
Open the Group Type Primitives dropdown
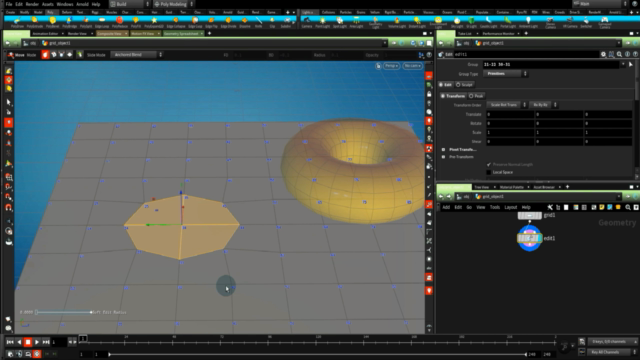[505, 74]
